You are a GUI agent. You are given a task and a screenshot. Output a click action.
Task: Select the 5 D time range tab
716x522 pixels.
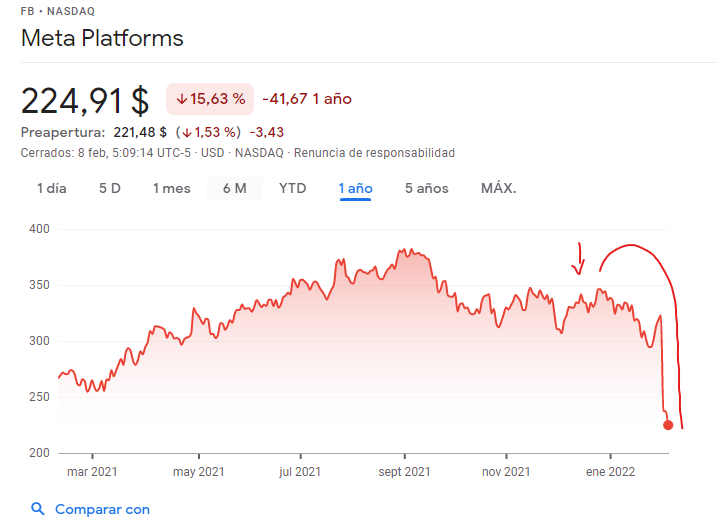[110, 188]
